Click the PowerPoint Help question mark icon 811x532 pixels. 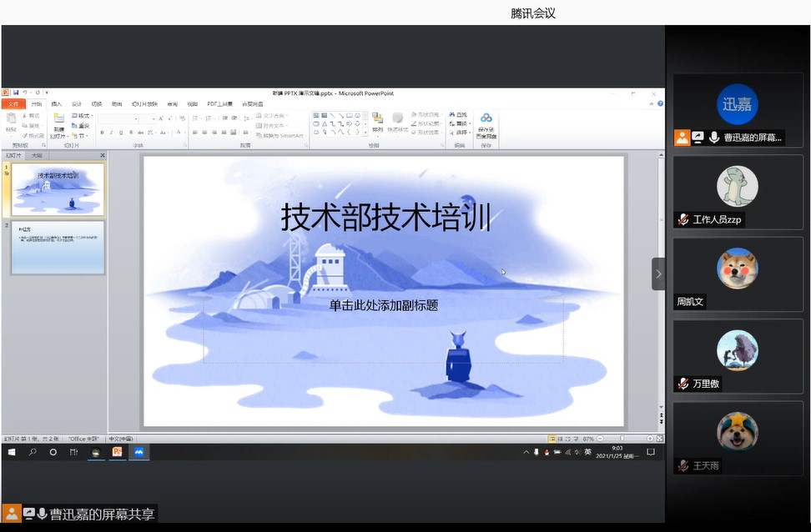(x=660, y=103)
